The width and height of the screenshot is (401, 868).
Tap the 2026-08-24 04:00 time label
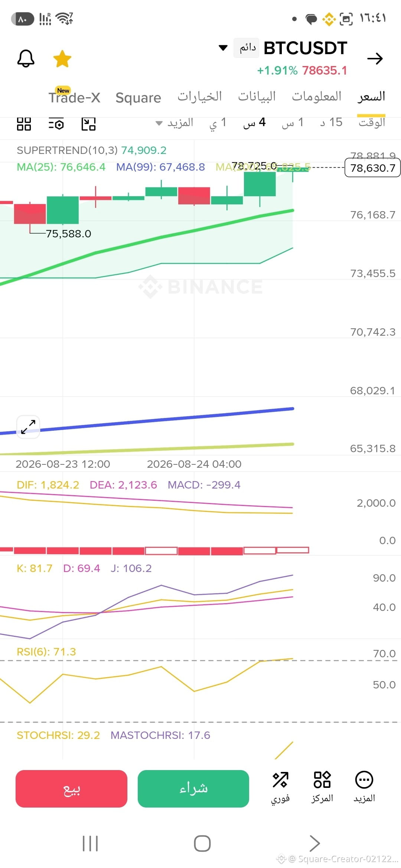pyautogui.click(x=194, y=464)
